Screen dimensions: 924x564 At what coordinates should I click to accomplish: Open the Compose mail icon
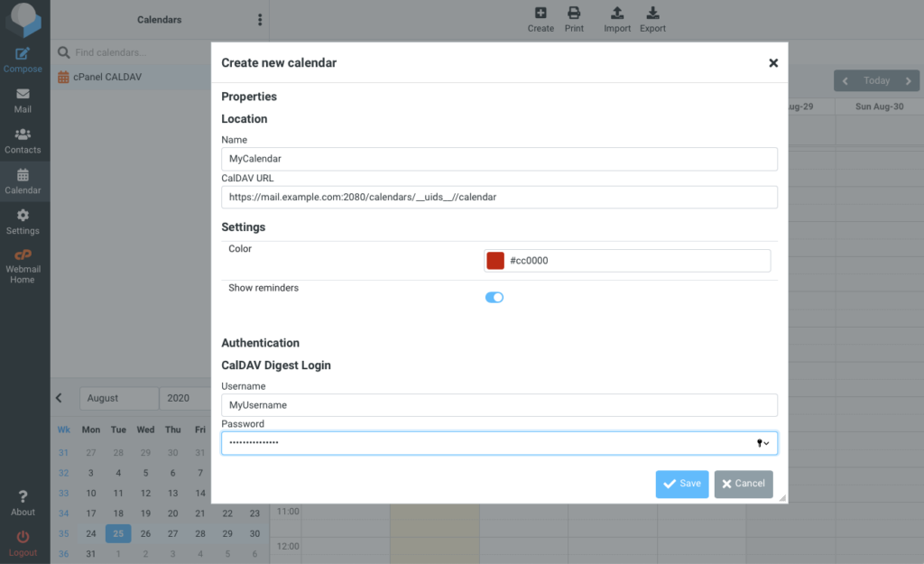click(23, 54)
